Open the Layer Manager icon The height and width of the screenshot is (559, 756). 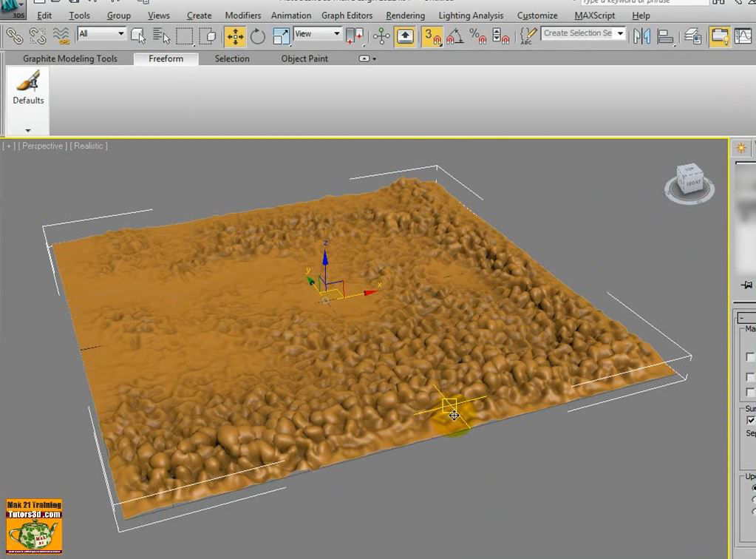[x=693, y=35]
